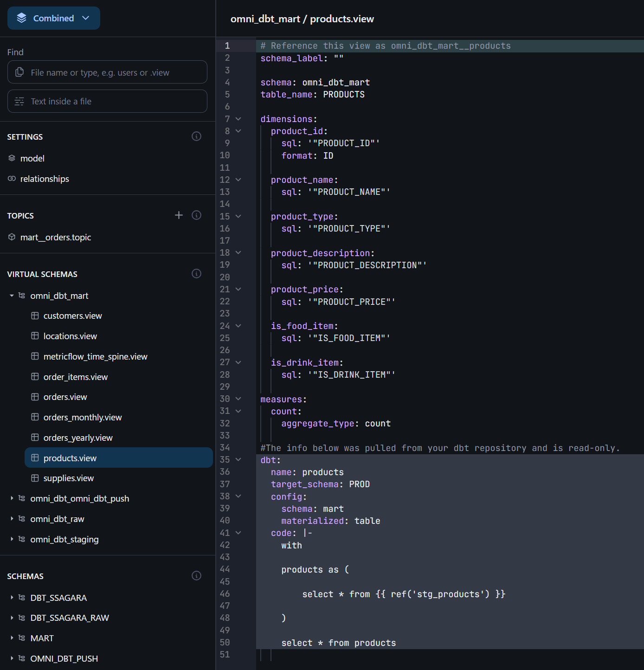The width and height of the screenshot is (644, 670).
Task: Fold the dimensions block at line 7
Action: click(238, 119)
